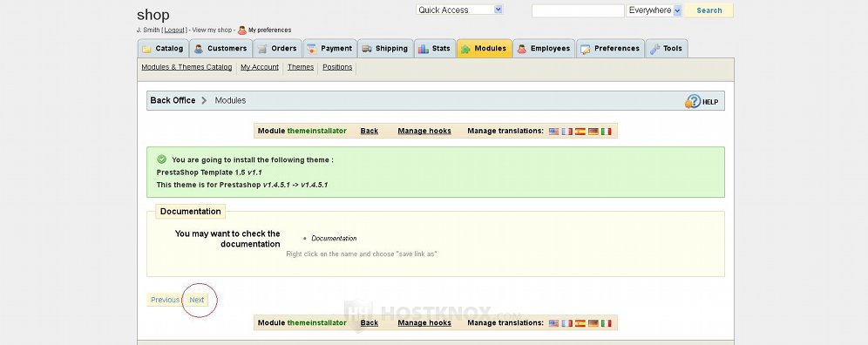This screenshot has width=868, height=345.
Task: Open the Tools tab
Action: tap(667, 48)
